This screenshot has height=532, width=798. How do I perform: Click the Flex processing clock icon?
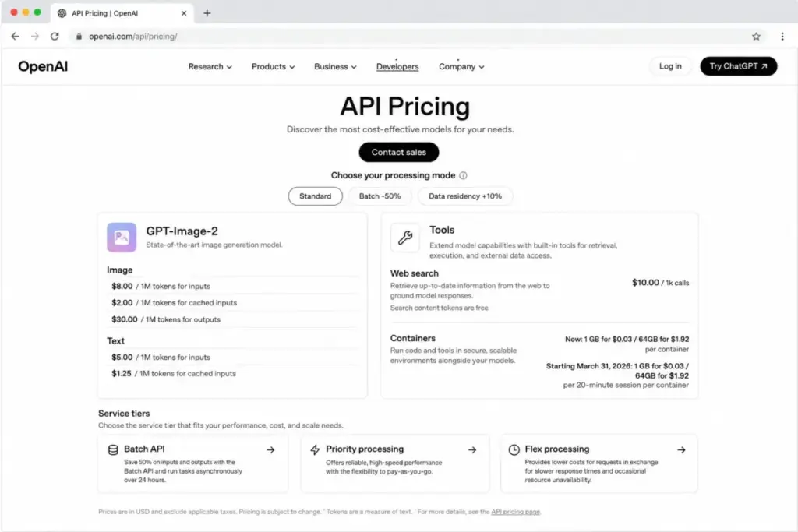(514, 449)
